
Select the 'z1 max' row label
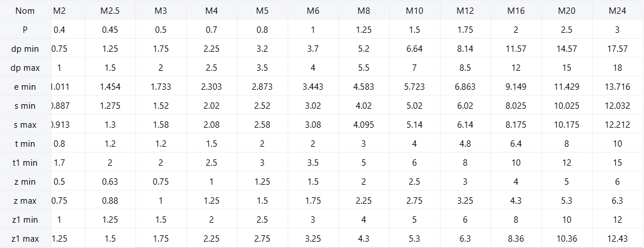pyautogui.click(x=25, y=238)
